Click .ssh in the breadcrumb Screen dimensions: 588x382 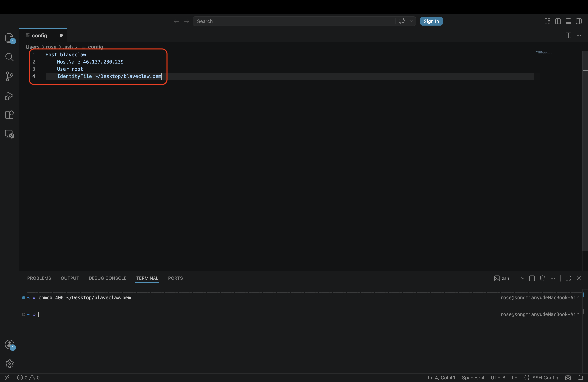coord(68,47)
